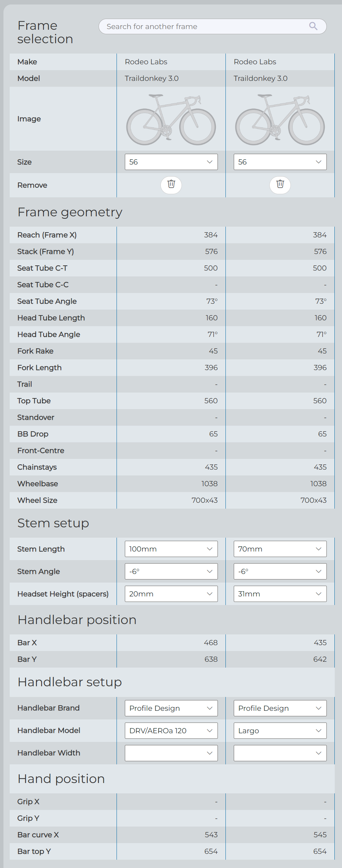Screen dimensions: 342x868
Task: Click the 'Head Tube Length' row label
Action: click(51, 318)
